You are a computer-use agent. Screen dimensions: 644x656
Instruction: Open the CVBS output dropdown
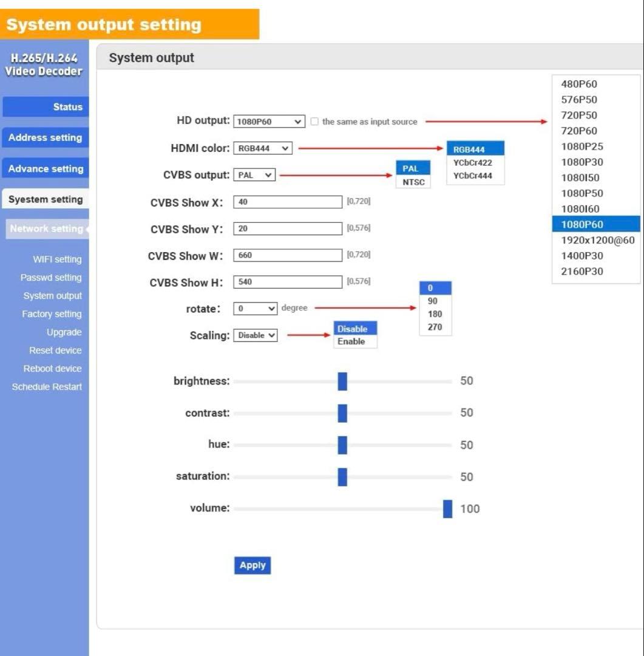[x=254, y=175]
